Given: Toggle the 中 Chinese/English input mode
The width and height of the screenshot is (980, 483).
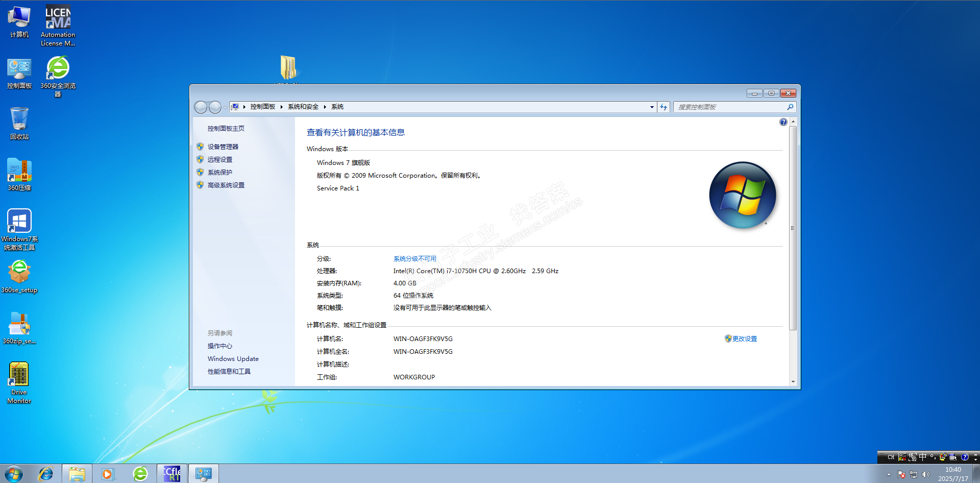Looking at the screenshot, I should point(923,457).
